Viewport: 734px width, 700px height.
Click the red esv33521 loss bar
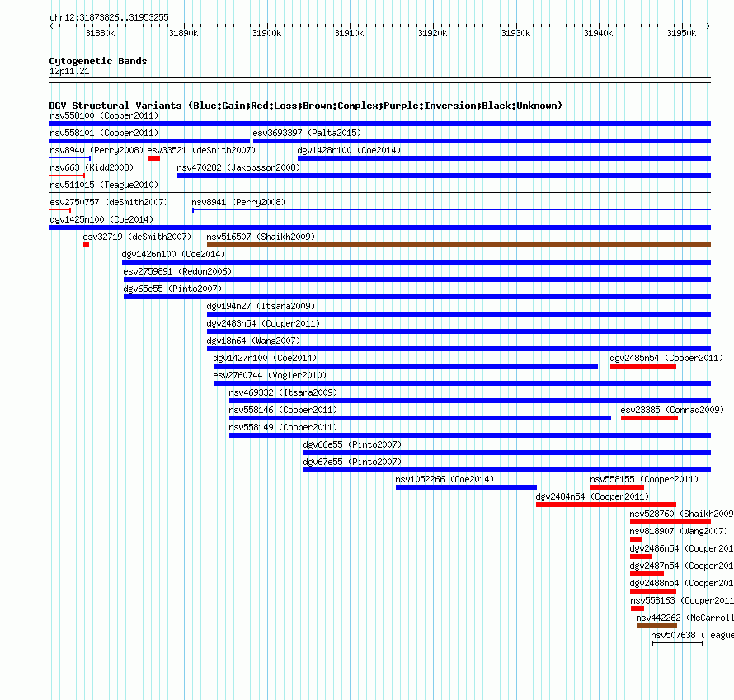tap(153, 158)
